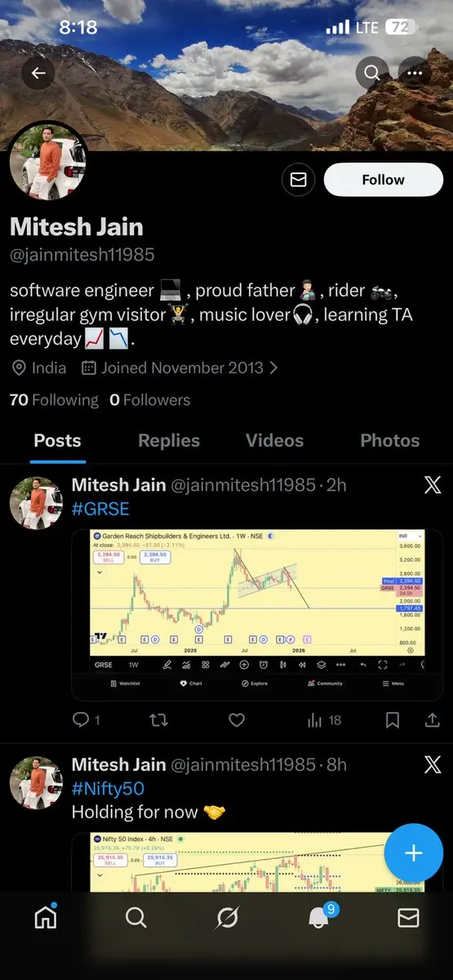Screen dimensions: 453x980
Task: Open notifications bell with 9 badge
Action: tap(320, 917)
